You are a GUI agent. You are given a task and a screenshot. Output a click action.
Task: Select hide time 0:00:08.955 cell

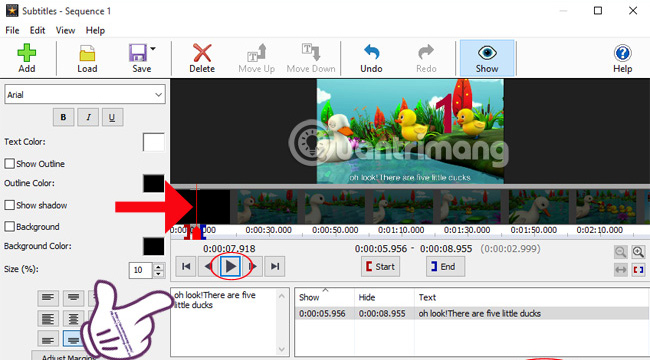coord(382,314)
